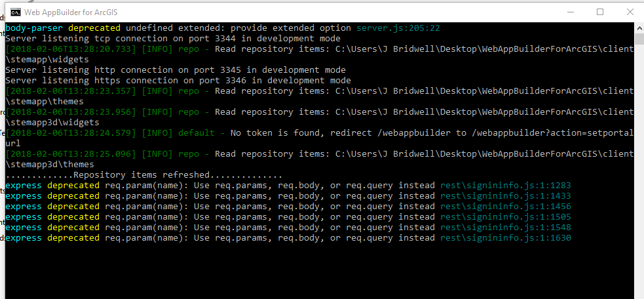Viewport: 644px width, 299px height.
Task: Close the Web AppBuilder for ArcGIS window
Action: click(x=630, y=12)
